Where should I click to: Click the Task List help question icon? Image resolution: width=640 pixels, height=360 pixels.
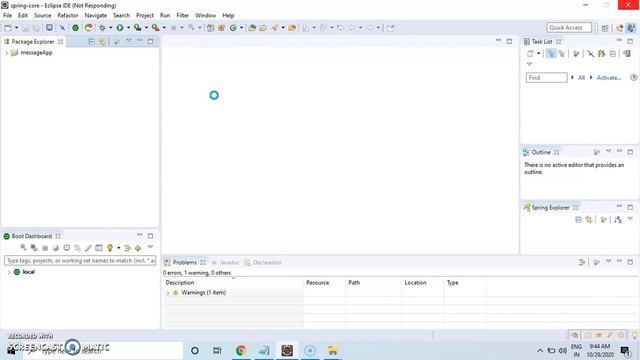[633, 78]
